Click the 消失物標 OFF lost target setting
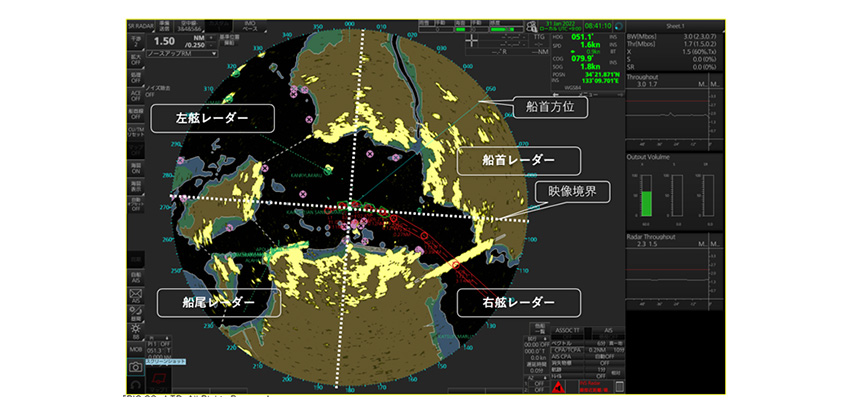Screen dimensions: 850x410 [588, 363]
